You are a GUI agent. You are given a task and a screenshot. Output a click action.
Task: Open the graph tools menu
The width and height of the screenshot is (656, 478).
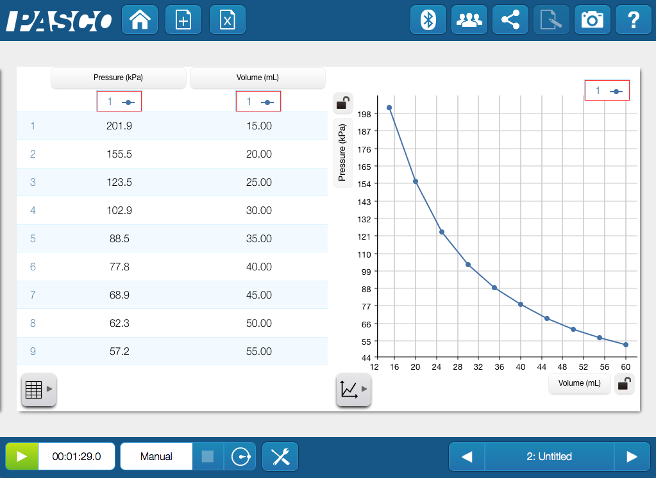(x=354, y=389)
